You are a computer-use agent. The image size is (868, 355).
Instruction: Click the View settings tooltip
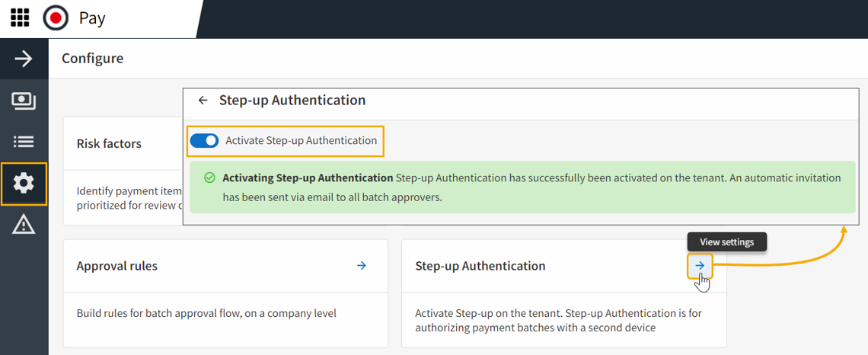click(726, 242)
